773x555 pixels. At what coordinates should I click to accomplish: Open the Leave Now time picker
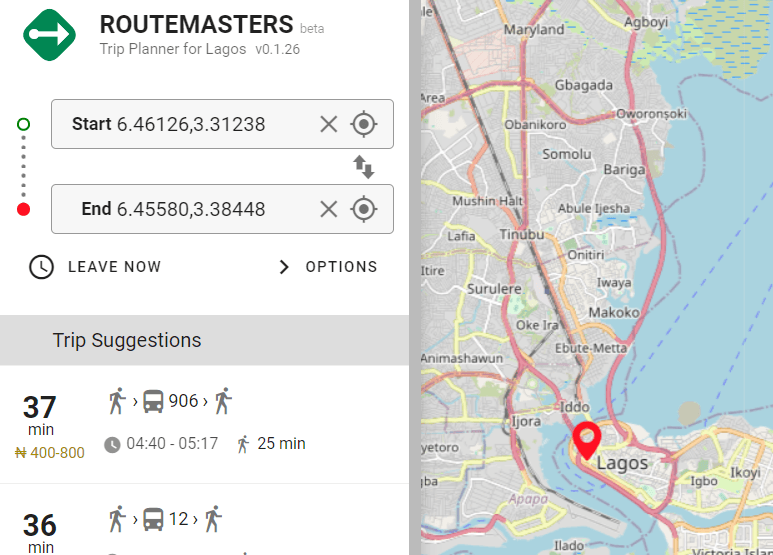(x=114, y=267)
